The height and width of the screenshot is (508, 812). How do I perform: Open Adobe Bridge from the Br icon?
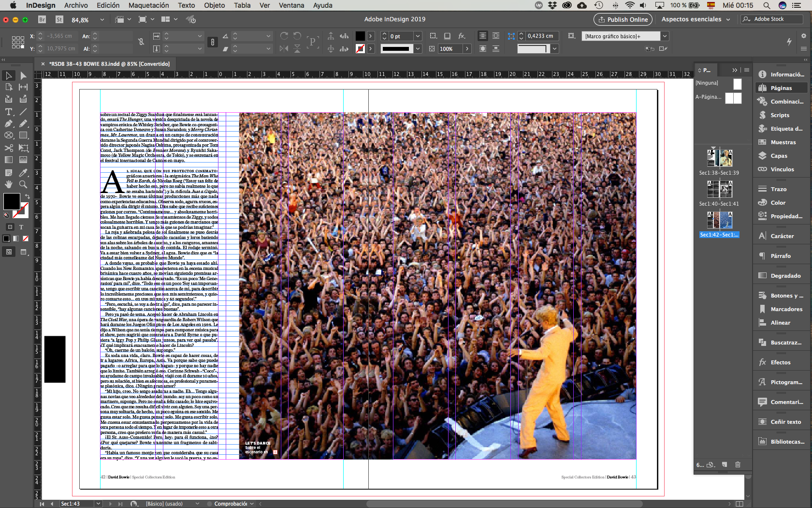[42, 19]
